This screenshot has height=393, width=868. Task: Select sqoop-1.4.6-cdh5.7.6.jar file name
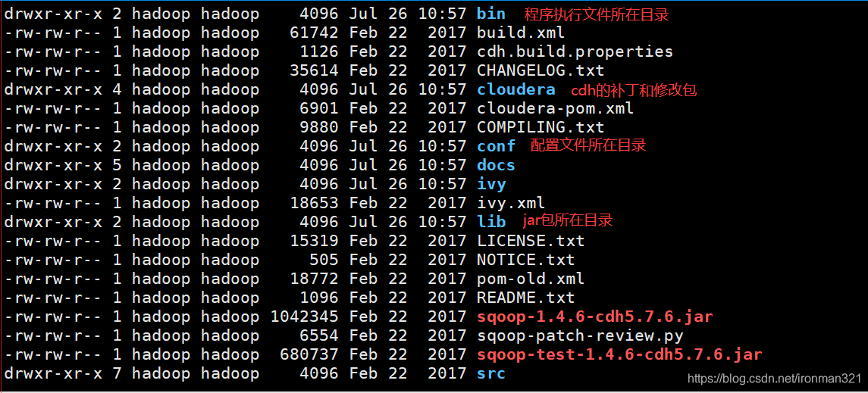[594, 317]
